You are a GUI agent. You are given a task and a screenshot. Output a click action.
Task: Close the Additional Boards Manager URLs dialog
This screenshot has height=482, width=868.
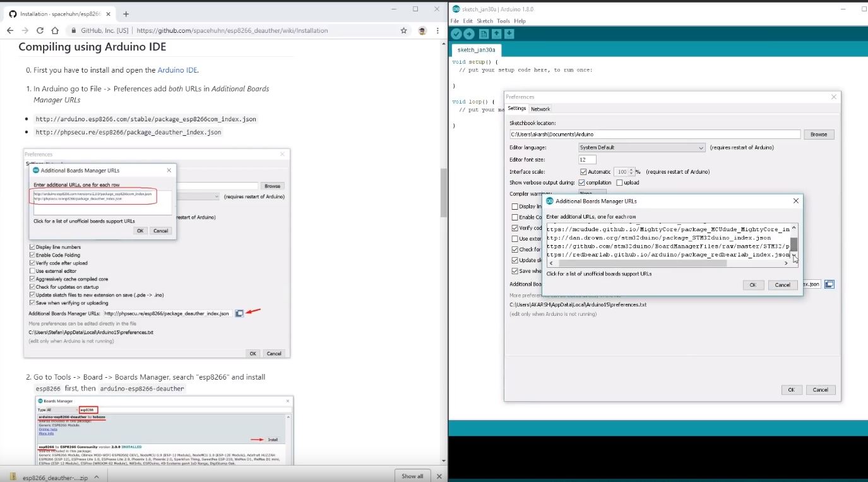click(x=795, y=201)
